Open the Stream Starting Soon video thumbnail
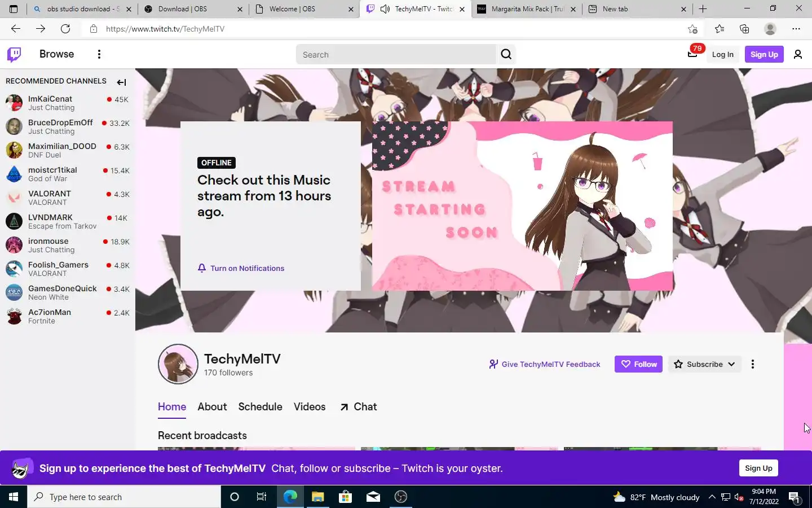Screen dimensions: 812x508 coord(522,206)
